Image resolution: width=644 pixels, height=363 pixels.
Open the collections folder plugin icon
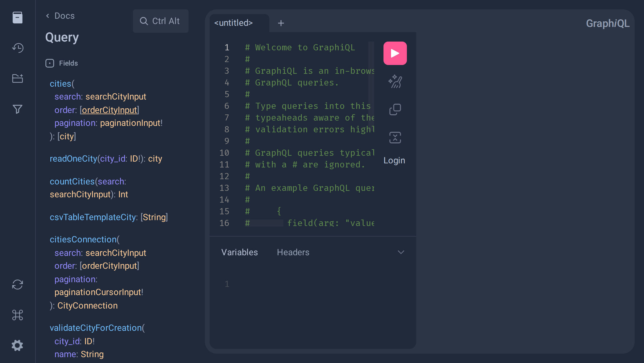[18, 78]
